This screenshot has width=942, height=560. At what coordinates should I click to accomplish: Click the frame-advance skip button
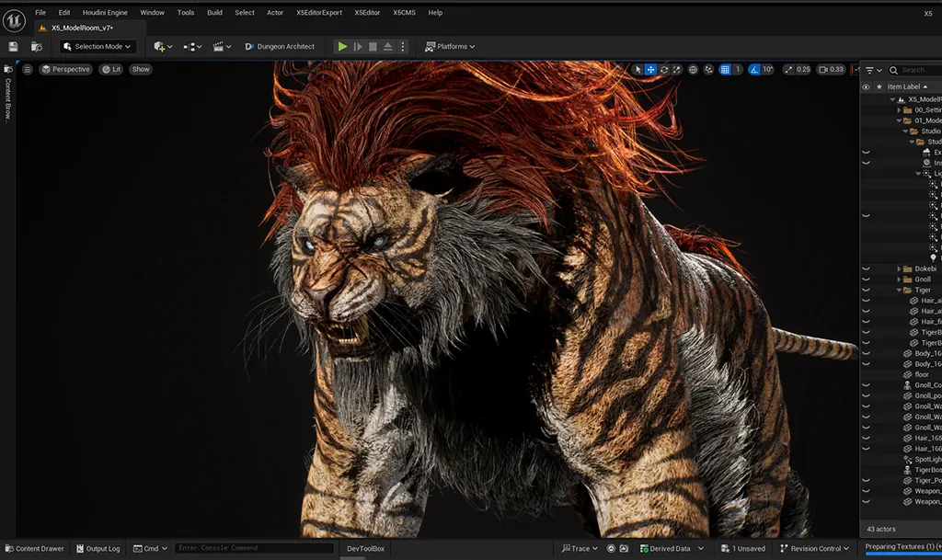(x=358, y=46)
